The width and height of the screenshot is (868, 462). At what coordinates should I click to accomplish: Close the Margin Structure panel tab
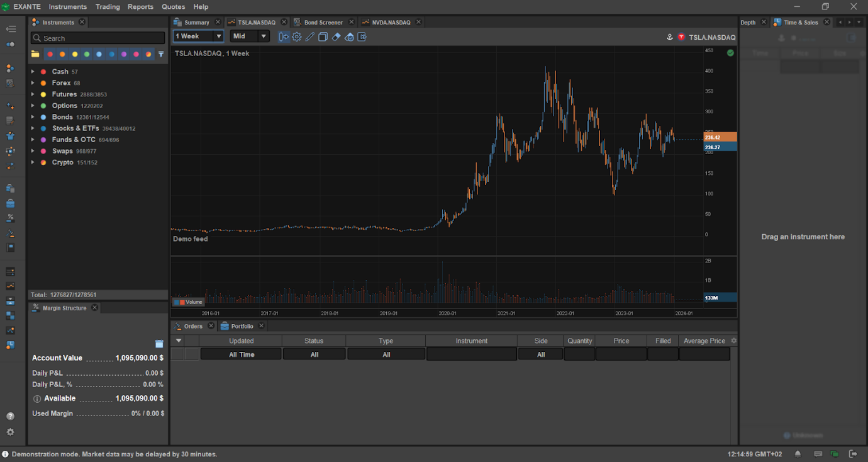[95, 308]
